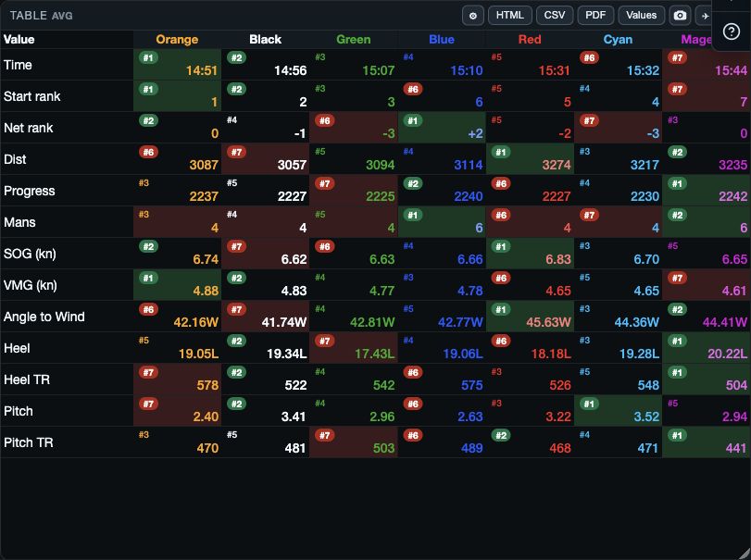
Task: Click the SOG (kn) row label
Action: pos(30,254)
